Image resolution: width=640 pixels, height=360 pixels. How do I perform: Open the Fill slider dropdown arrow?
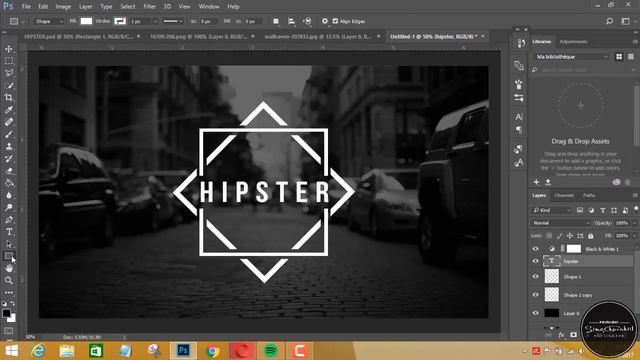[634, 236]
